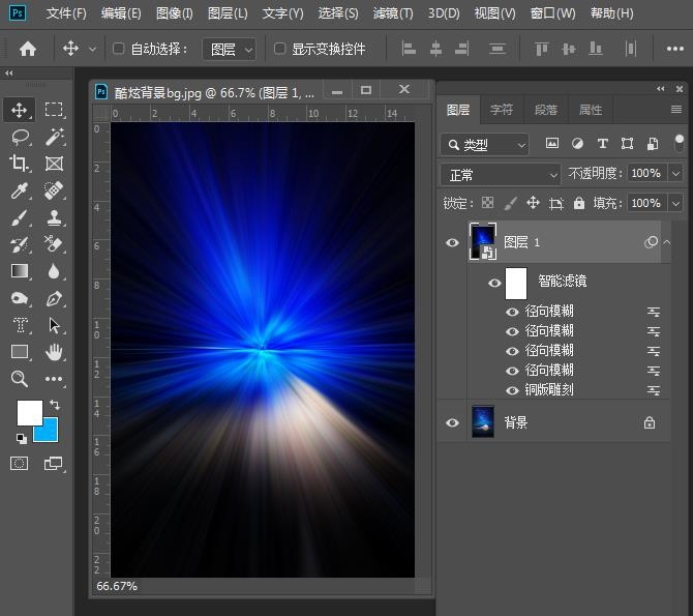Select the Brush tool

(19, 218)
